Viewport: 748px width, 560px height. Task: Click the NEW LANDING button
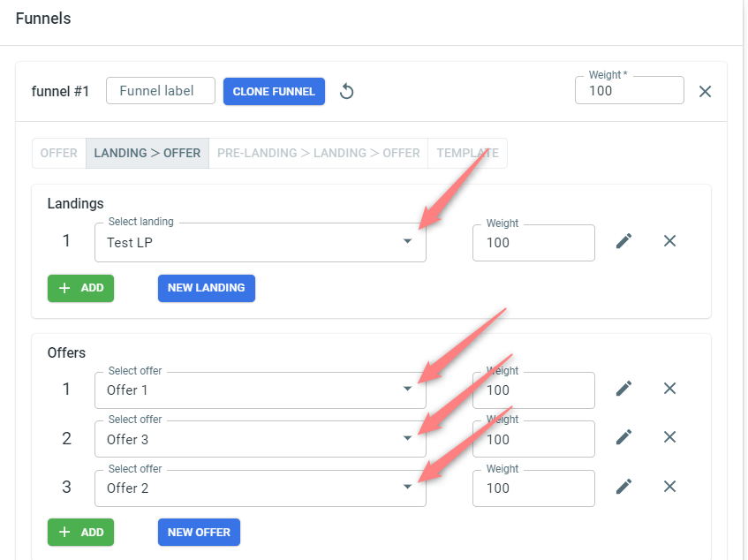[x=207, y=288]
